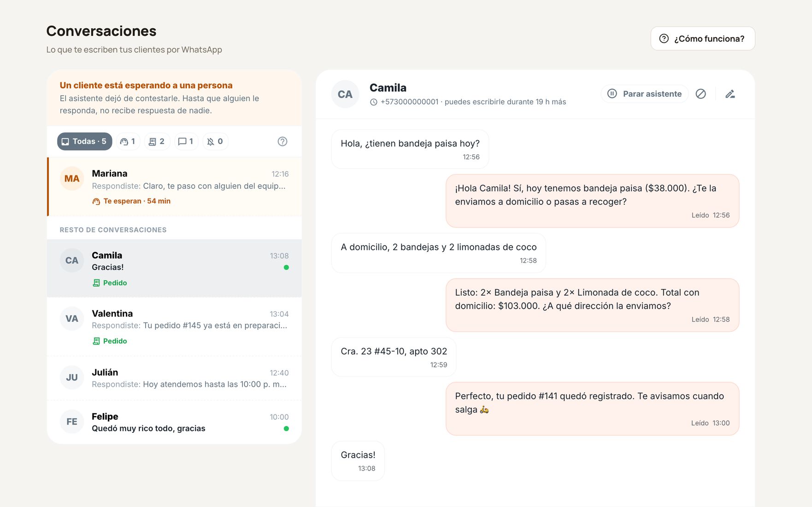Click the clock icon beside Camila's phone number
This screenshot has width=812, height=507.
tap(374, 102)
